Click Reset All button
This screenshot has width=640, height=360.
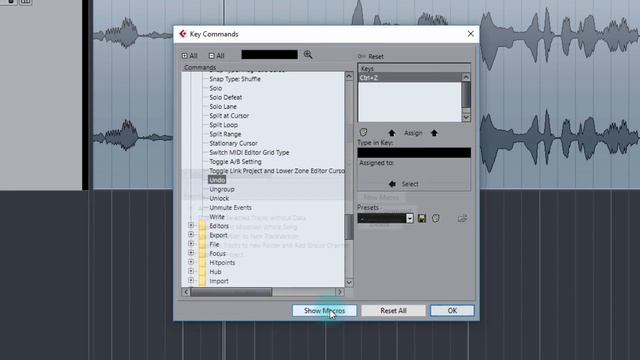tap(393, 311)
